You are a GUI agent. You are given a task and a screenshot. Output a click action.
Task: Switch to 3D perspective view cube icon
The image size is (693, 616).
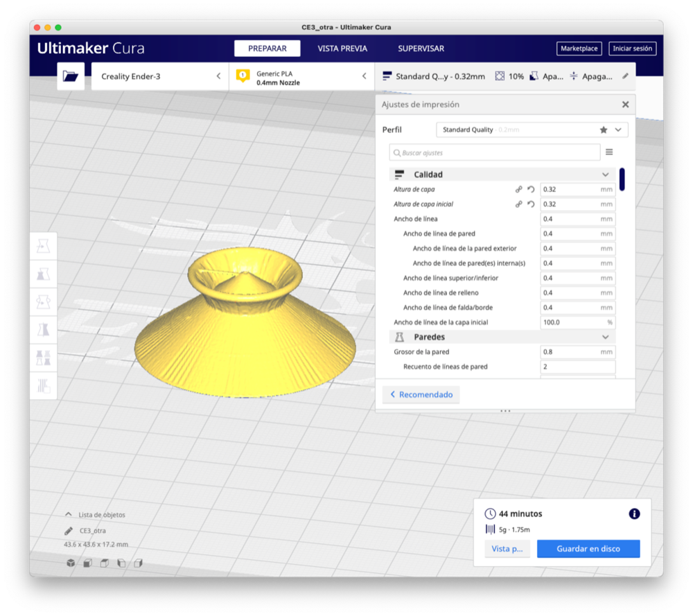point(71,563)
